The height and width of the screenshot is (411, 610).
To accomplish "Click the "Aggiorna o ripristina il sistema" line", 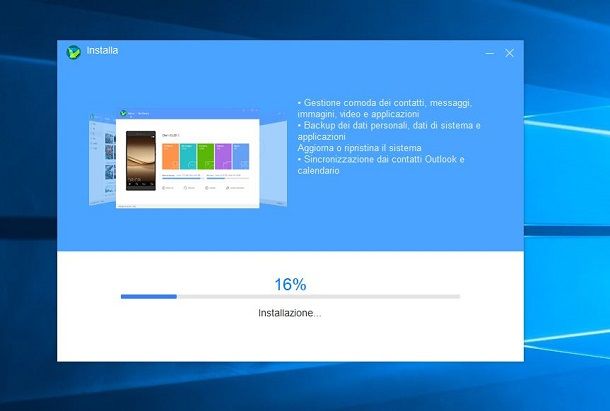I will 359,148.
